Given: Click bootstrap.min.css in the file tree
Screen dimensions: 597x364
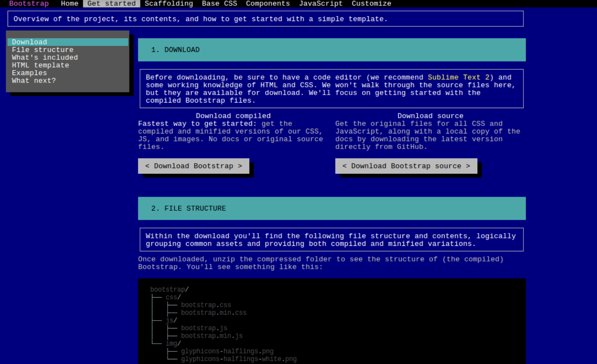Looking at the screenshot, I should (214, 313).
